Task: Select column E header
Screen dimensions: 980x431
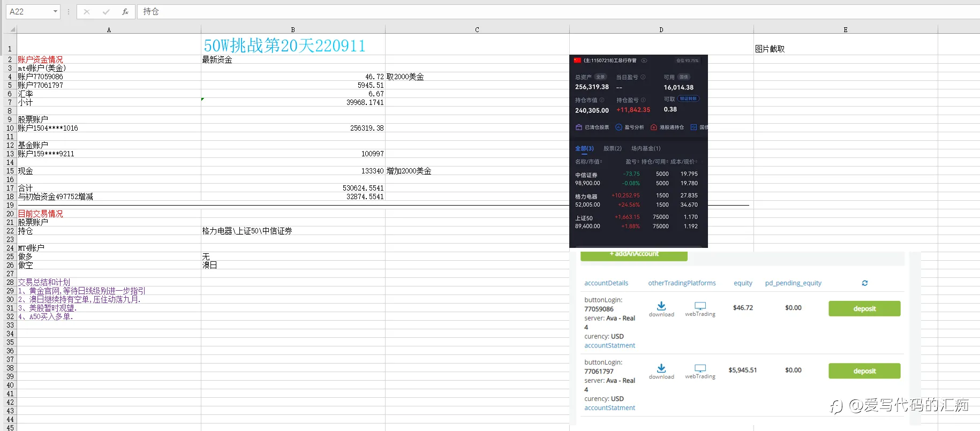Action: [x=846, y=29]
